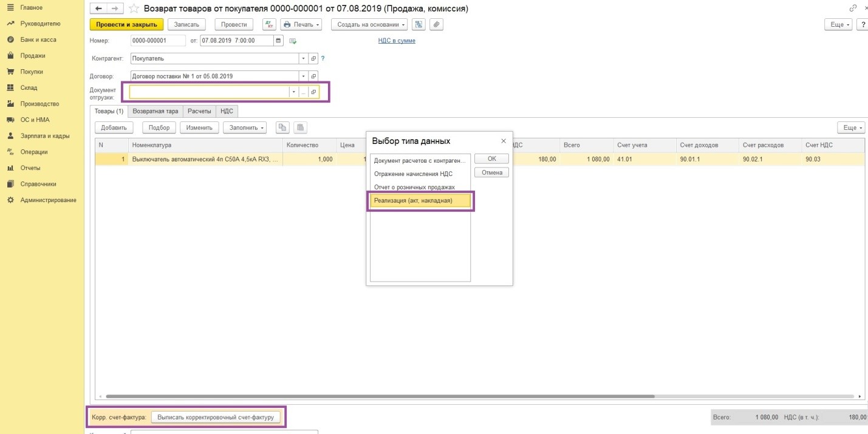This screenshot has width=868, height=434.
Task: Click the structure of related documents icon
Action: click(x=418, y=24)
